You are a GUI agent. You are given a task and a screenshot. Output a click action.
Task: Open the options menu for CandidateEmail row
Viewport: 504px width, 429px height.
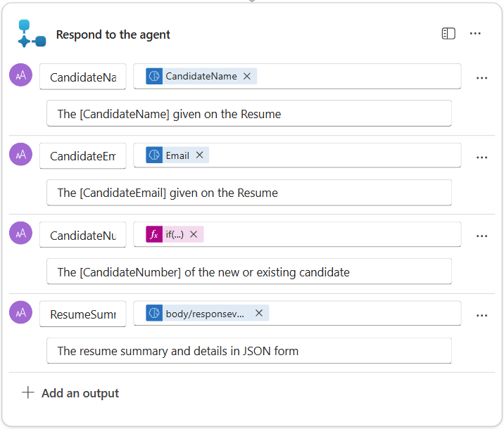pos(482,158)
